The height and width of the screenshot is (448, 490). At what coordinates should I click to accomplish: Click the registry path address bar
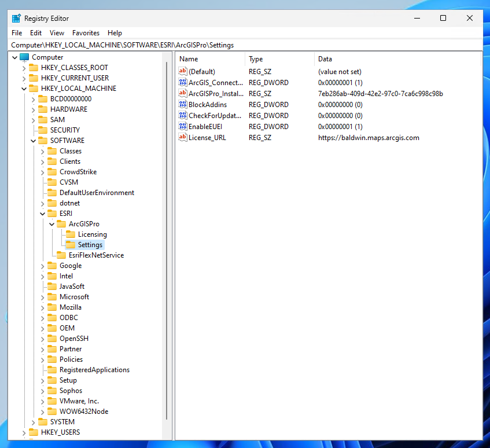(245, 45)
